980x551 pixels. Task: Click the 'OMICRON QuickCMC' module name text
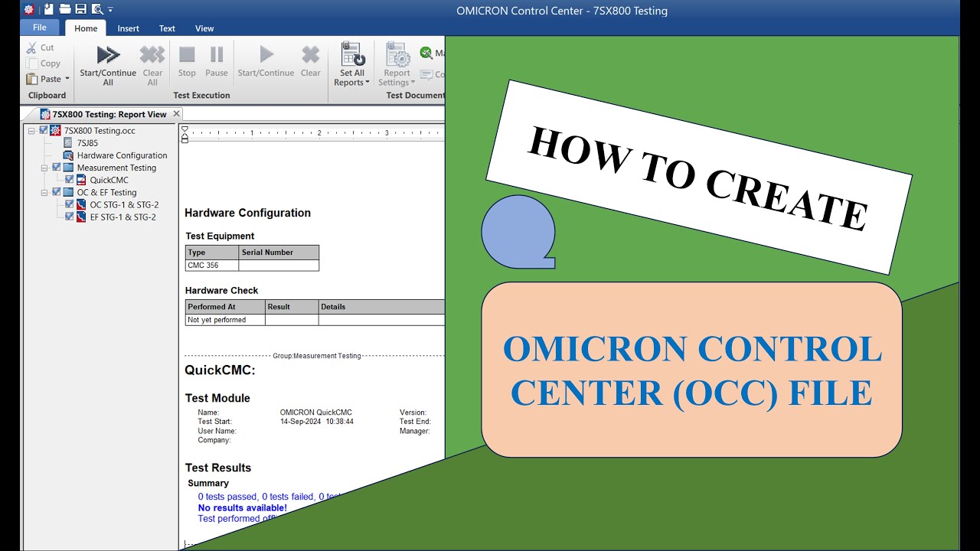click(x=316, y=412)
